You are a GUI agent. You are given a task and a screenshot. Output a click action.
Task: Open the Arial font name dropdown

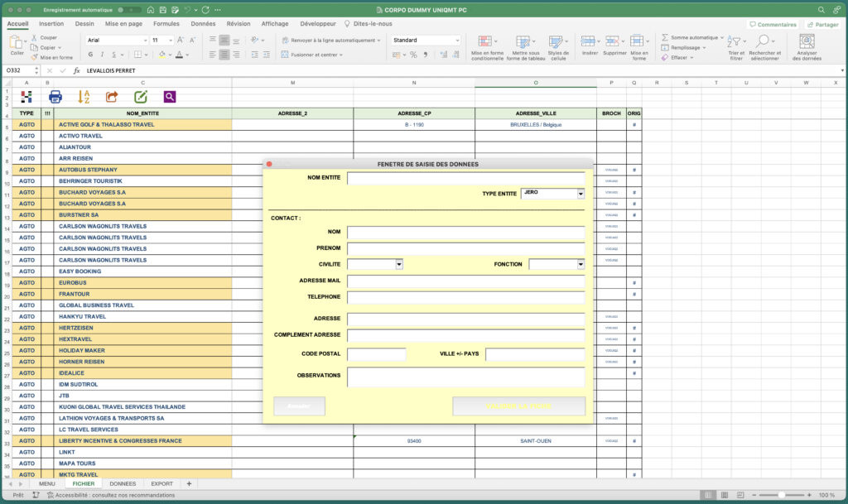pos(145,41)
